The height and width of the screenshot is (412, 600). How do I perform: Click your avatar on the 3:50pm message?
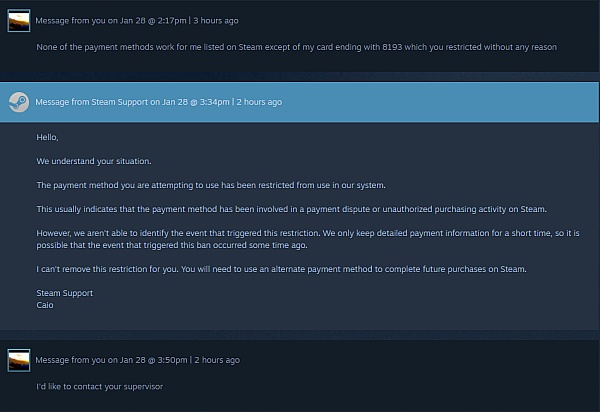point(19,360)
